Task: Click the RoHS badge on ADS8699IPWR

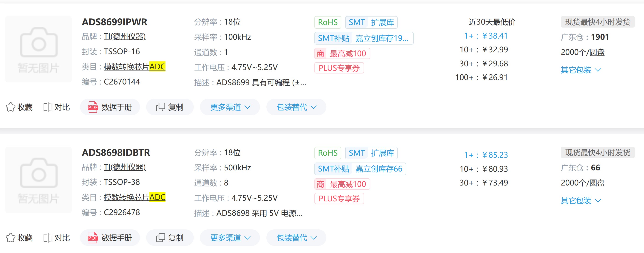Action: (328, 22)
